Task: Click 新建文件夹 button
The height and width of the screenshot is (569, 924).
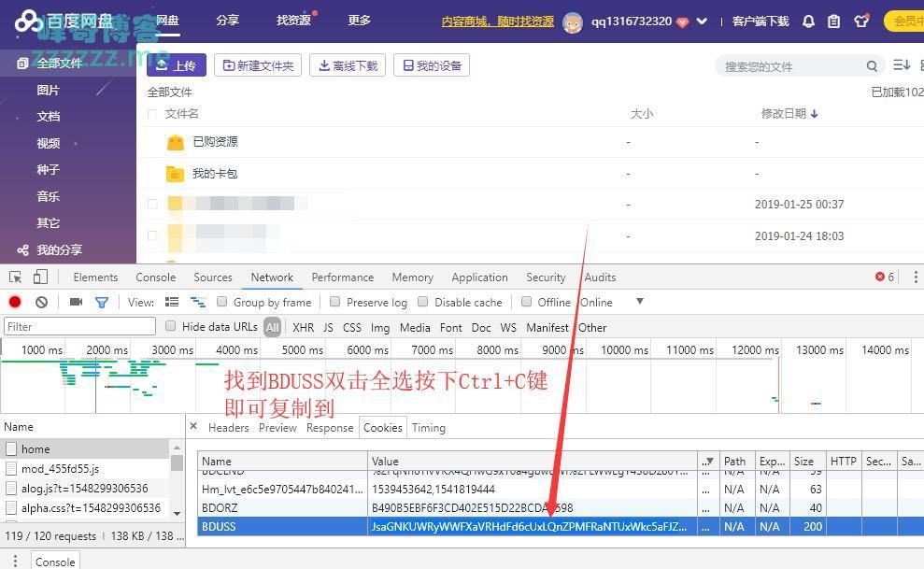Action: pos(258,65)
